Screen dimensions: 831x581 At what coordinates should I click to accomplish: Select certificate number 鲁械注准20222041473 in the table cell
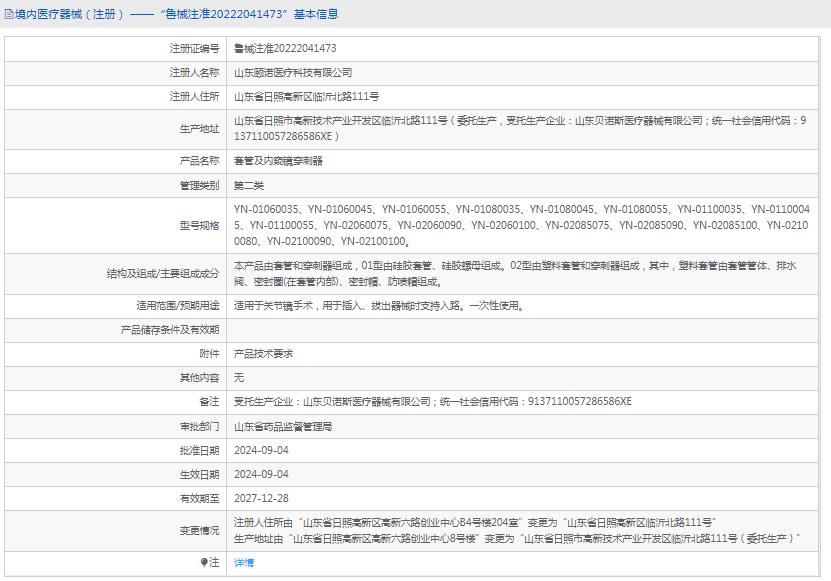pos(285,49)
